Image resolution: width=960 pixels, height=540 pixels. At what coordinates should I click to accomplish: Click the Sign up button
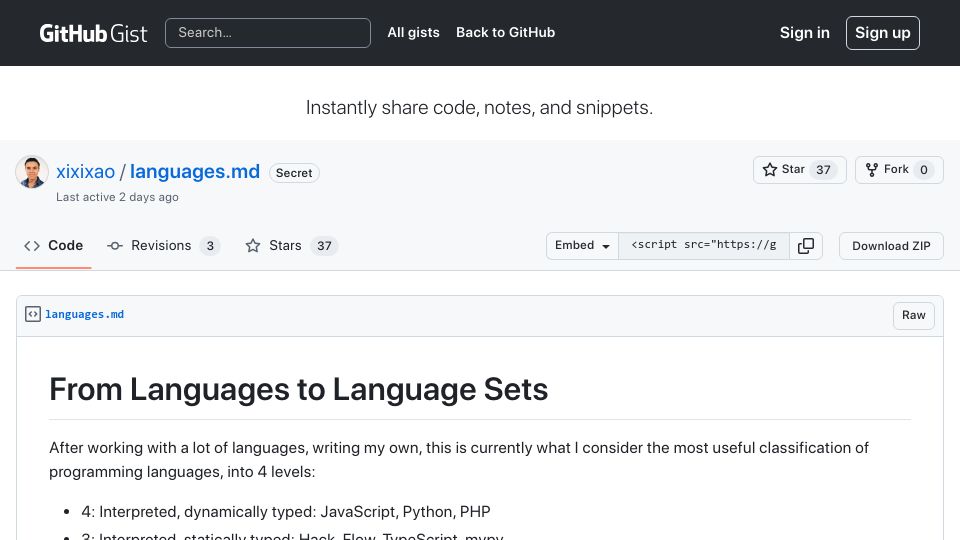point(882,33)
